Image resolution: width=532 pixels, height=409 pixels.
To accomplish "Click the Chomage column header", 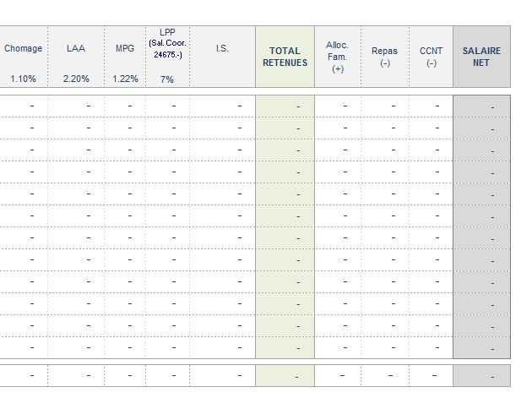I will 23,49.
